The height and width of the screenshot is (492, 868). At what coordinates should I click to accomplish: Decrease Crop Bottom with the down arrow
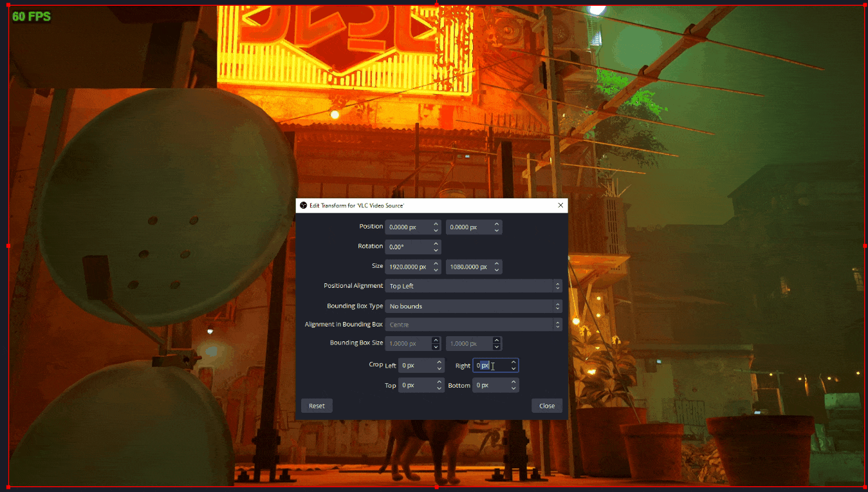point(513,388)
